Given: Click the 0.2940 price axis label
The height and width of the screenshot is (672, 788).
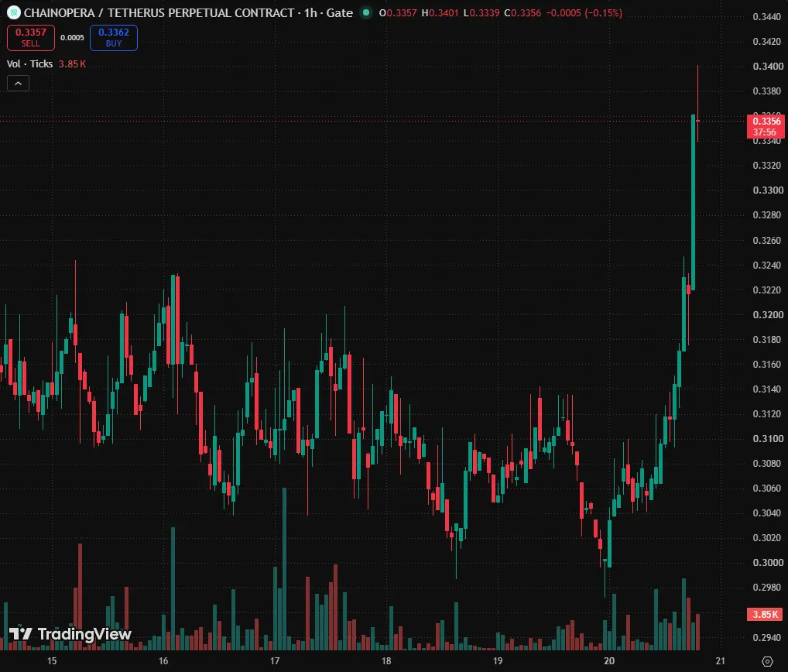Looking at the screenshot, I should [767, 637].
